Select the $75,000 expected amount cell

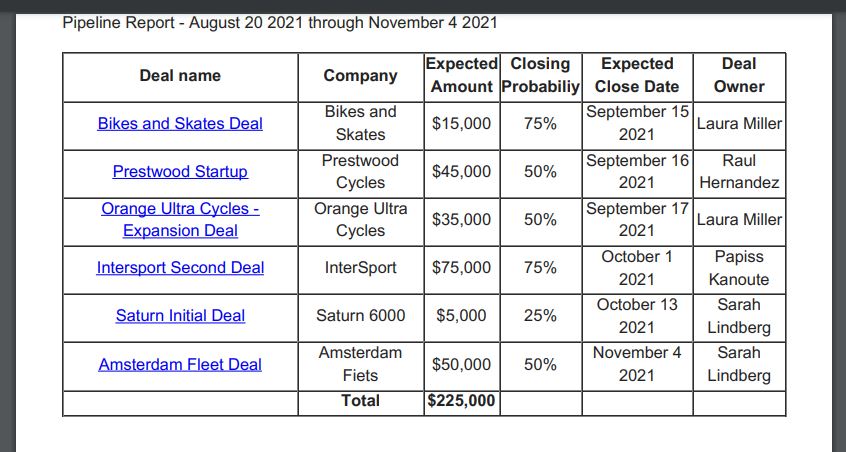pos(461,268)
